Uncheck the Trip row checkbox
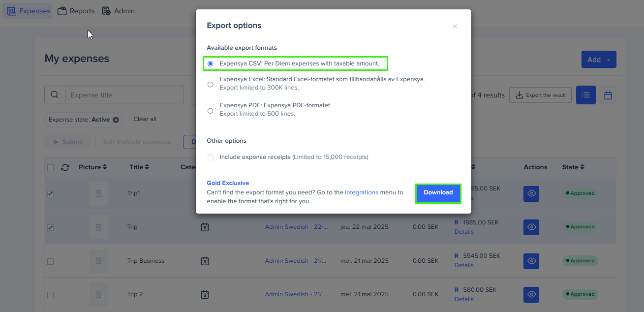Image resolution: width=644 pixels, height=312 pixels. 50,228
